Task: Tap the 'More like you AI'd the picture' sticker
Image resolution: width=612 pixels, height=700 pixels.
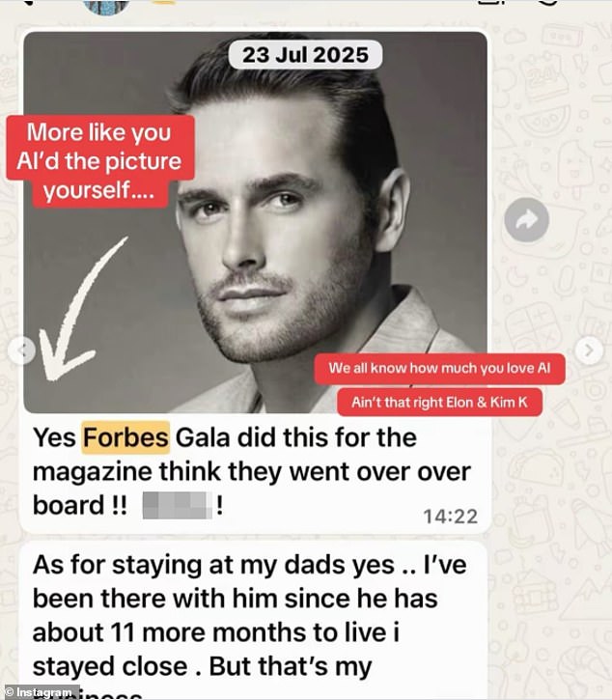Action: click(100, 161)
